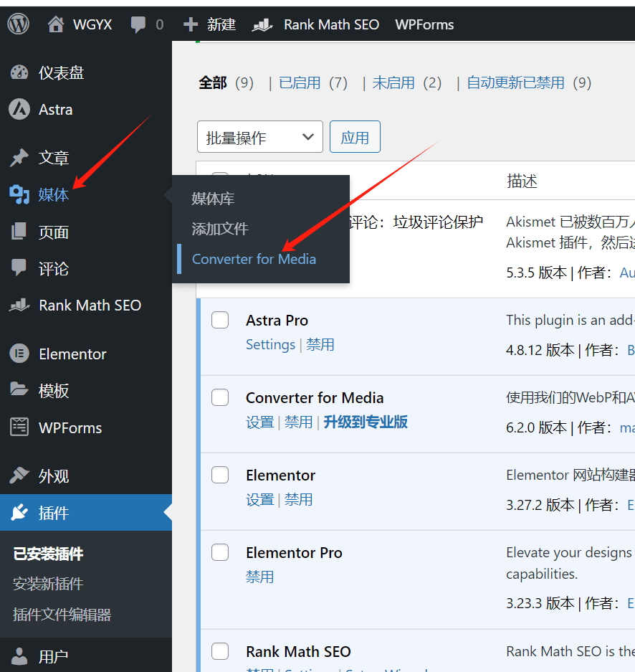
Task: Click the plus icon beside 新建
Action: 191,24
